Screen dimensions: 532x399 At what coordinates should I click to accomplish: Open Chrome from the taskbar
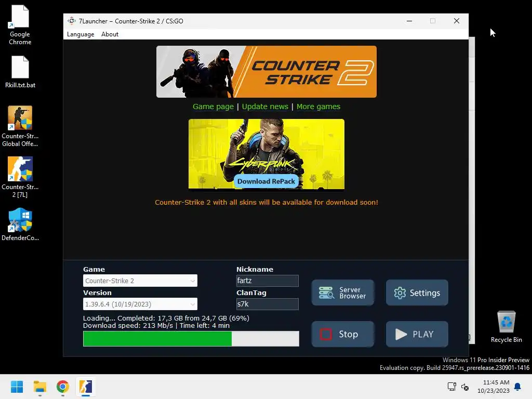point(63,387)
